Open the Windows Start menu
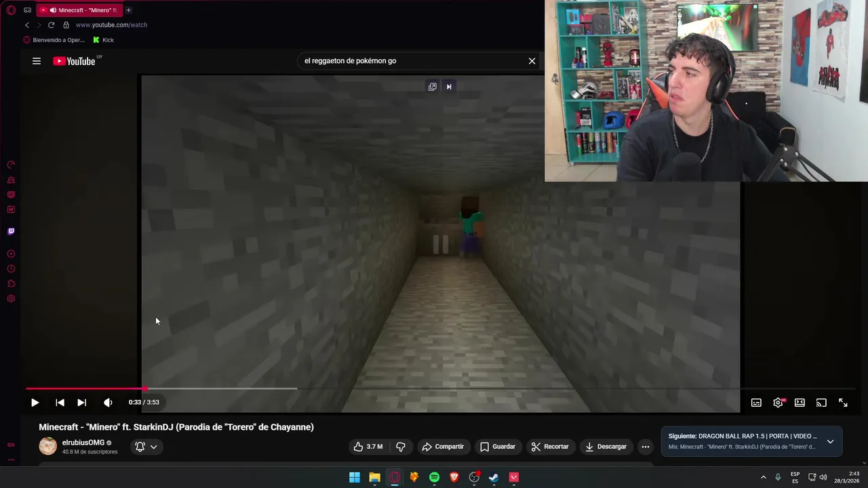This screenshot has width=868, height=488. 355,477
